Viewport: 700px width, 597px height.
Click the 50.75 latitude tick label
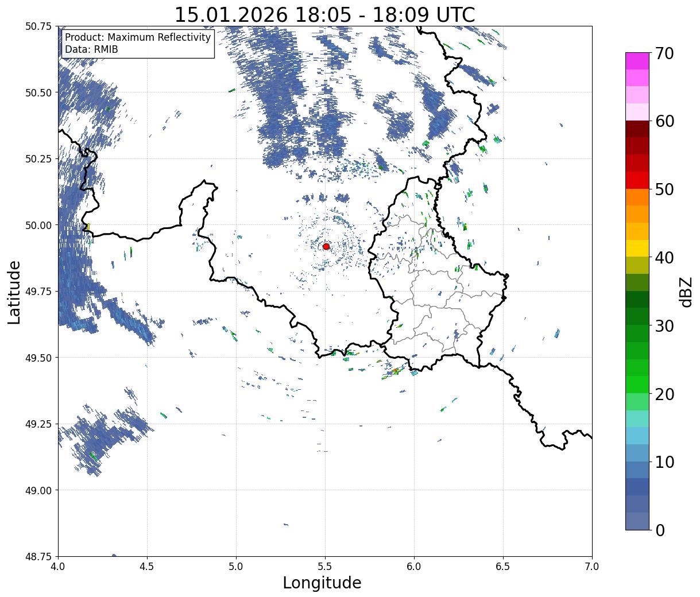38,26
